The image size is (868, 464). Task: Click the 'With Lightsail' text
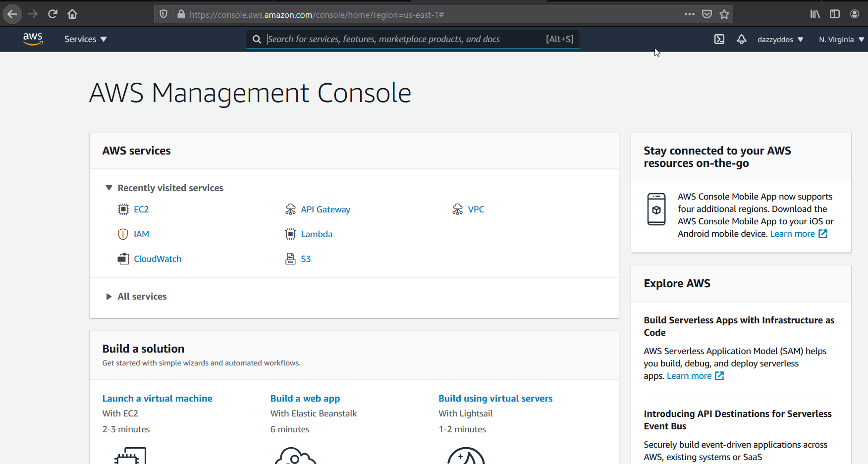click(465, 413)
